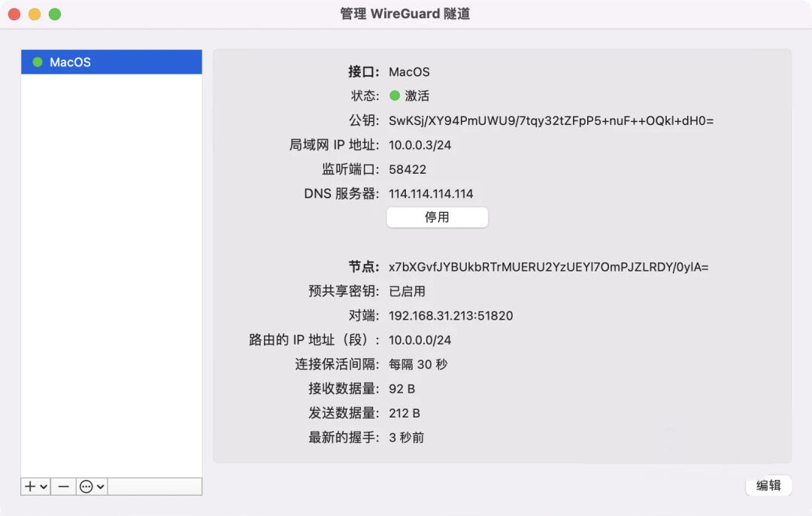Zoom window with green title bar button
This screenshot has height=516, width=812.
pos(55,14)
